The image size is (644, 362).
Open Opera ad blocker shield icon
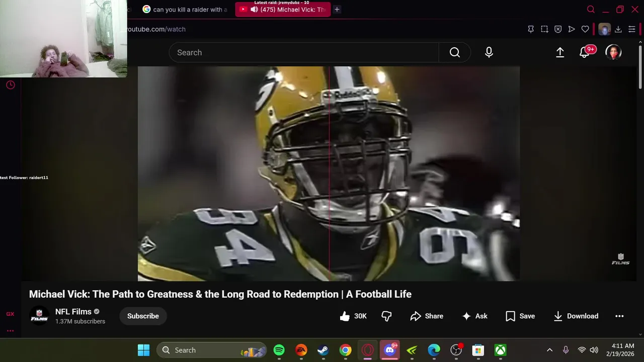558,29
